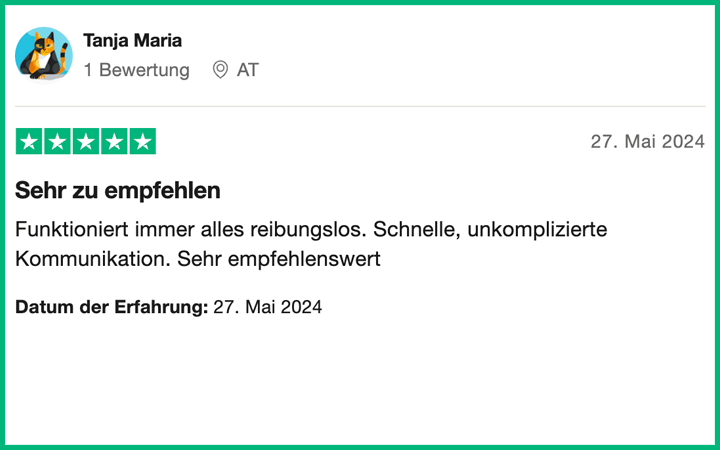The width and height of the screenshot is (720, 450).
Task: Click the words Schnelle, unkomplizierte in the review
Action: (x=490, y=230)
